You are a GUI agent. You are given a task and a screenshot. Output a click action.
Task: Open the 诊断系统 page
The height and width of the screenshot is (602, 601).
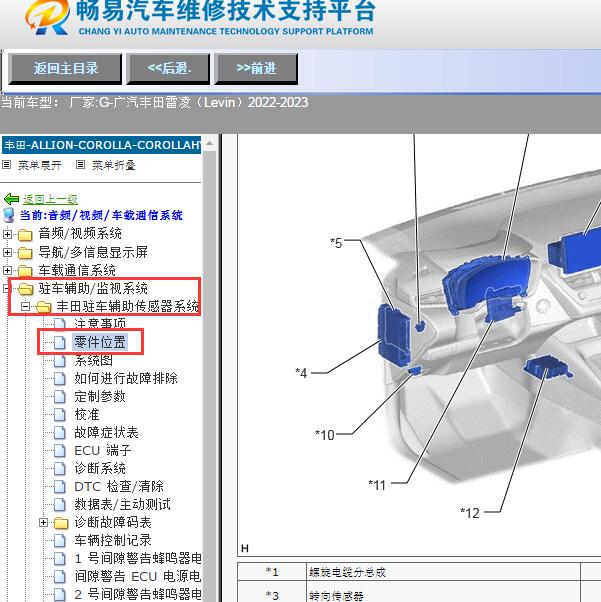coord(100,468)
